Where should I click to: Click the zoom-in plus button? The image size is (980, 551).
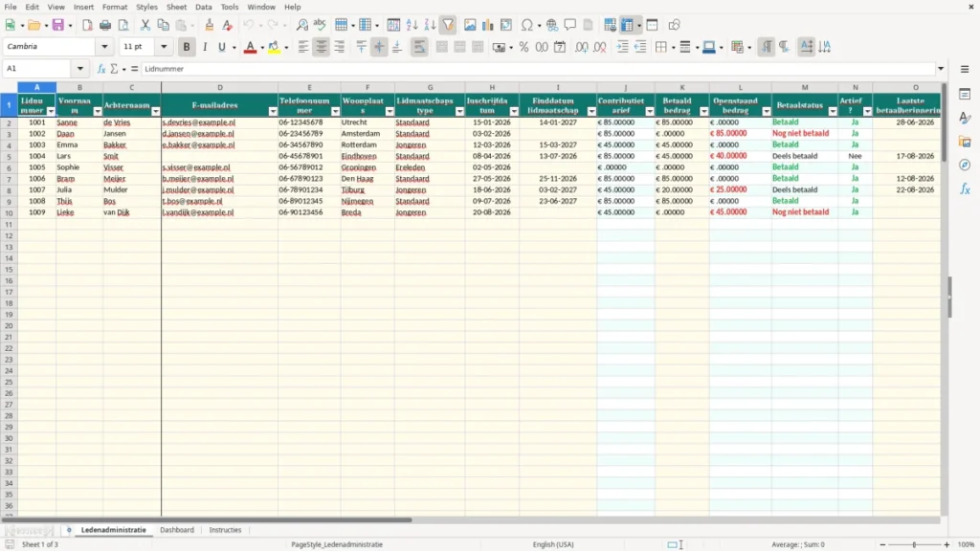947,544
